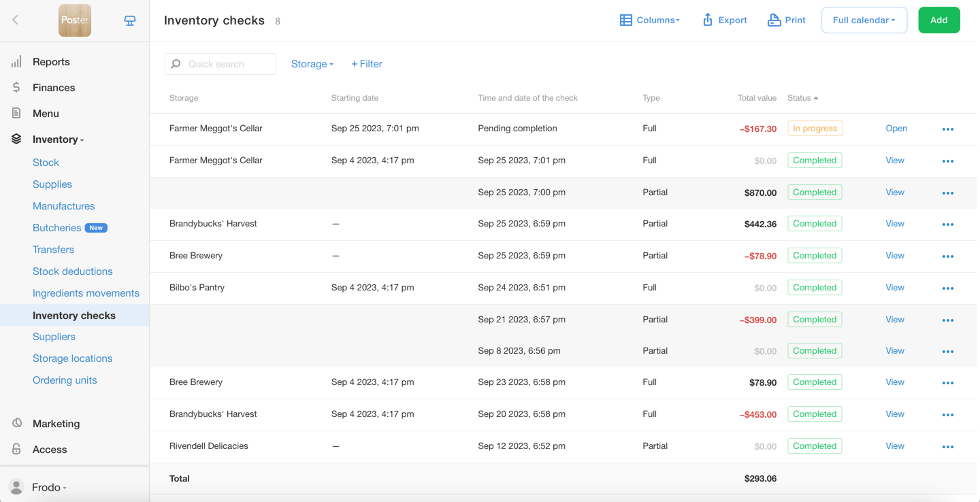Open the Full calendar dropdown
This screenshot has width=980, height=502.
point(864,20)
